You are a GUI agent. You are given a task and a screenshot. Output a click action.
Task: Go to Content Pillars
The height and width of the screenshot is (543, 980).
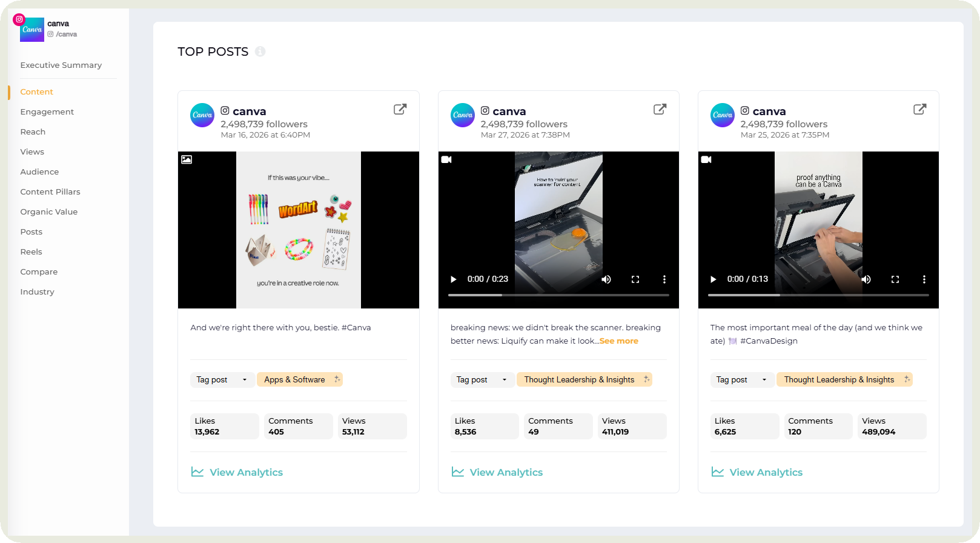tap(50, 192)
